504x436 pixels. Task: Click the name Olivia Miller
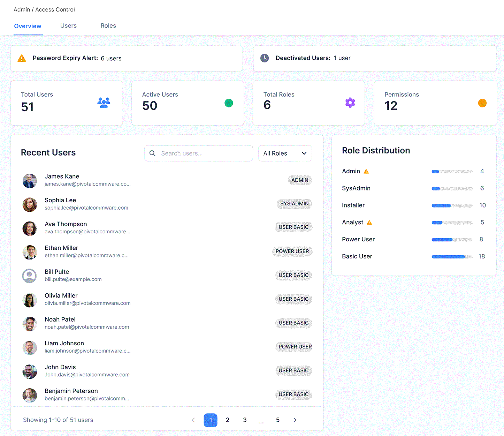click(61, 296)
